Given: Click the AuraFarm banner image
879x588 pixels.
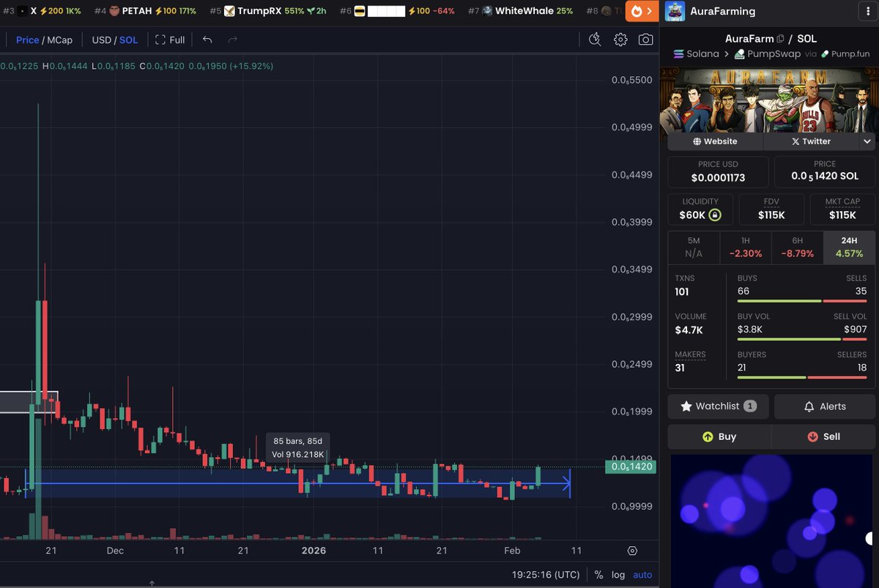Looking at the screenshot, I should (768, 100).
